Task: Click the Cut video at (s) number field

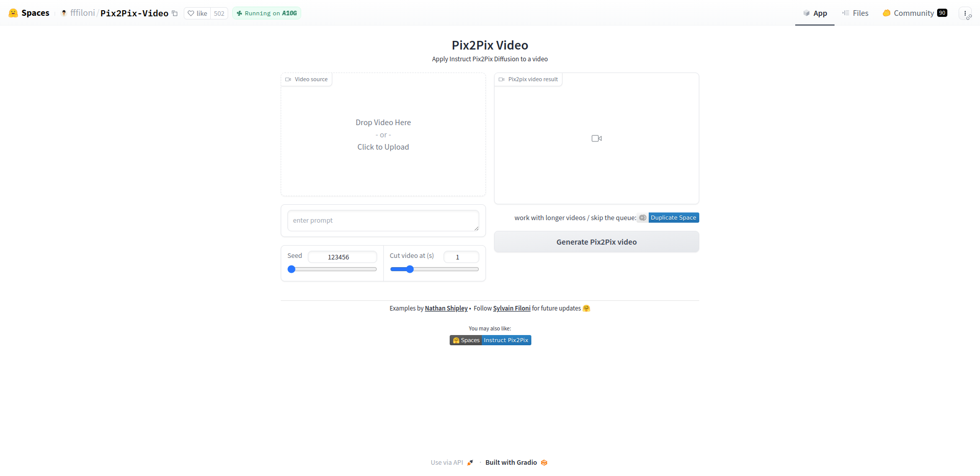Action: 461,257
